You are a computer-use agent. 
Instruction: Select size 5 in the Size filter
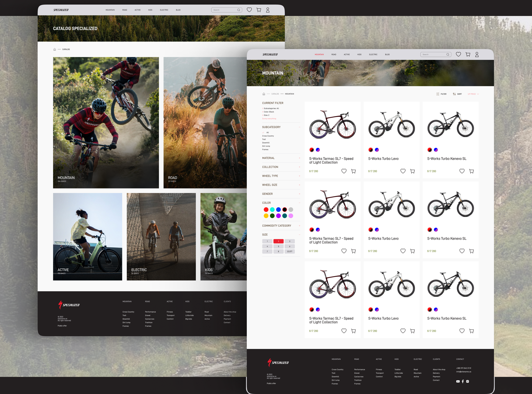278,246
